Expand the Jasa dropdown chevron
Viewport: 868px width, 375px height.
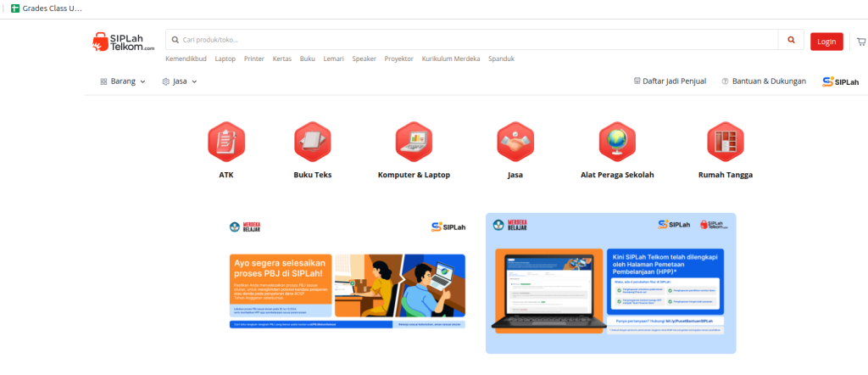194,81
